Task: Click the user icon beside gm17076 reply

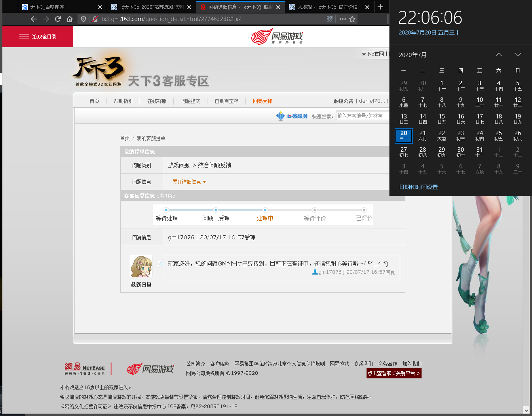Action: pos(315,272)
